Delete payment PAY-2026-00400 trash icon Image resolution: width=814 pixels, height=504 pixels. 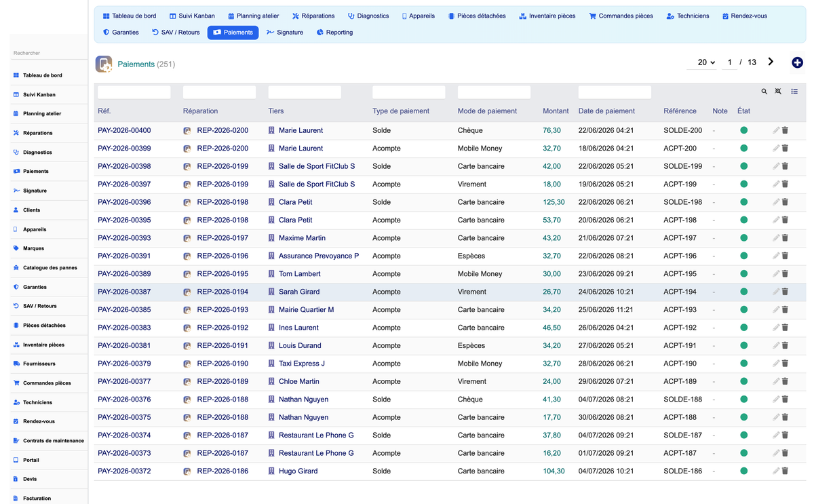tap(785, 130)
